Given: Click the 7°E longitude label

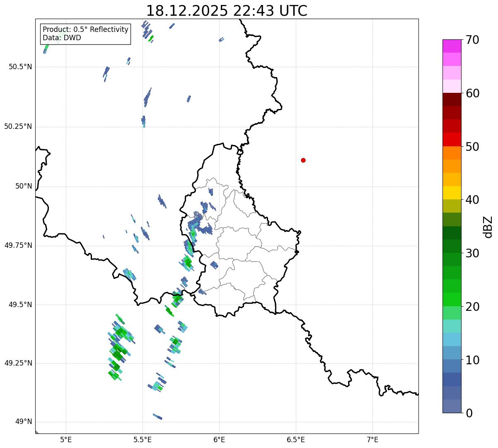Looking at the screenshot, I should tap(372, 440).
